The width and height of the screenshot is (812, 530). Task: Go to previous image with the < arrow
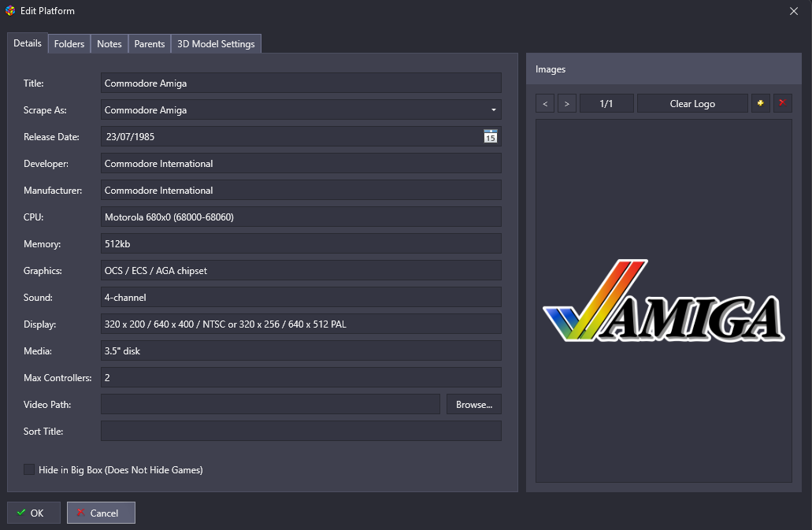(545, 103)
